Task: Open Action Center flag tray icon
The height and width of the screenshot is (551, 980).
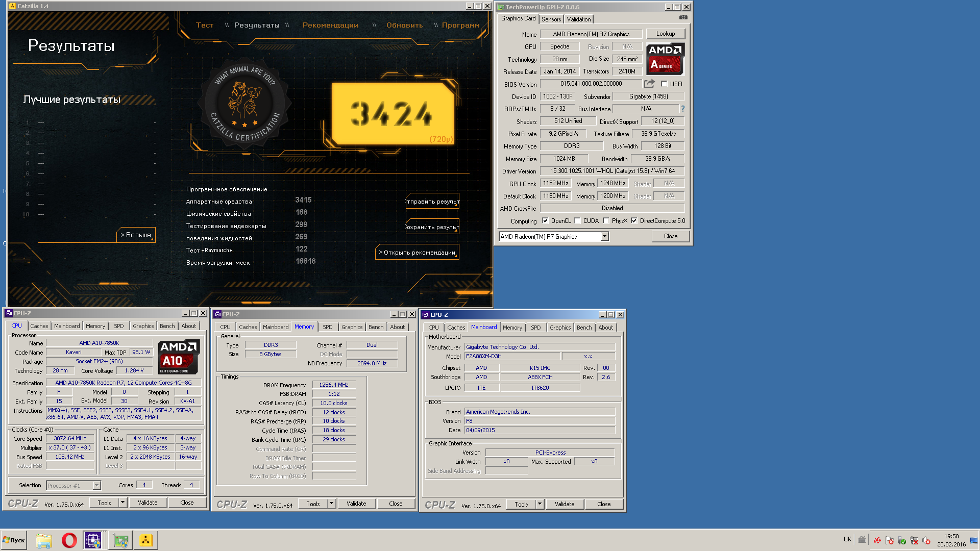Action: (x=890, y=540)
